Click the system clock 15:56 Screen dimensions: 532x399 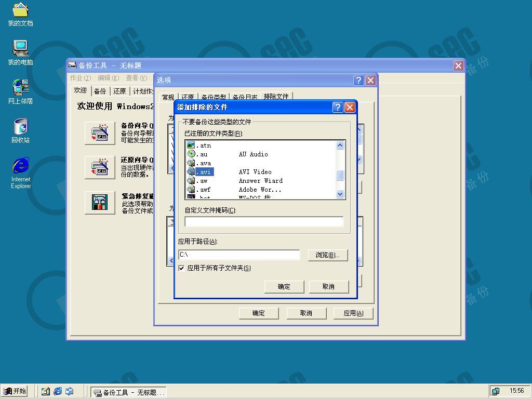[x=517, y=391]
